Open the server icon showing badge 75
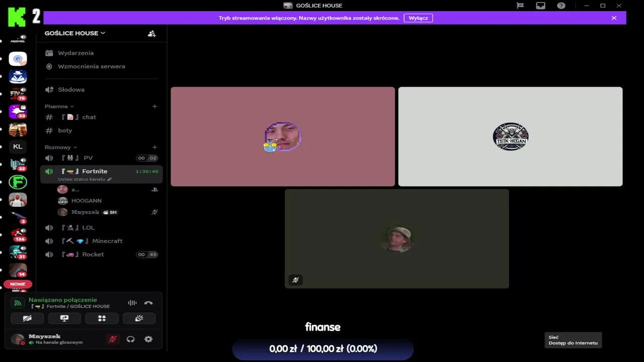Image resolution: width=644 pixels, height=362 pixels. (18, 94)
